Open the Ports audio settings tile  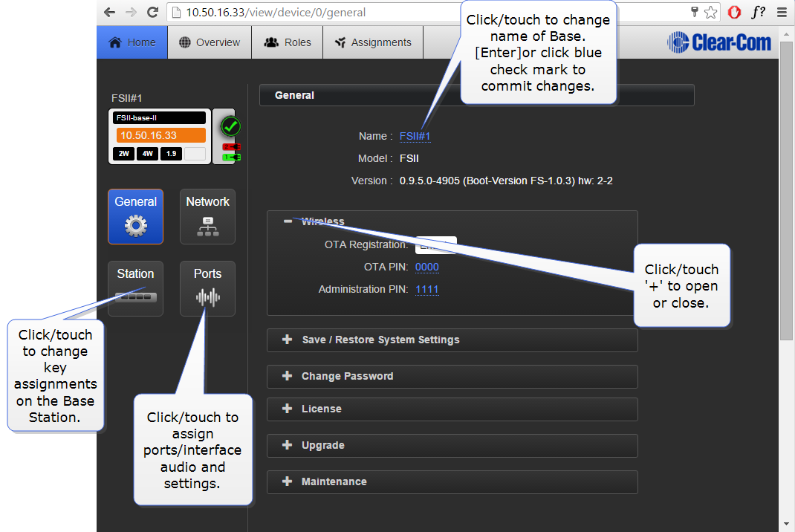207,288
